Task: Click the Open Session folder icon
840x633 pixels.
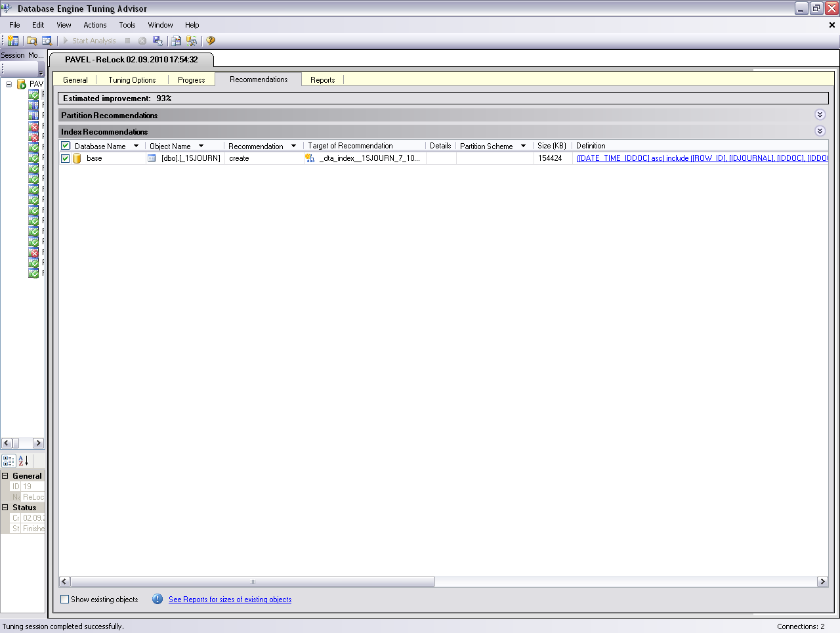Action: click(x=31, y=41)
